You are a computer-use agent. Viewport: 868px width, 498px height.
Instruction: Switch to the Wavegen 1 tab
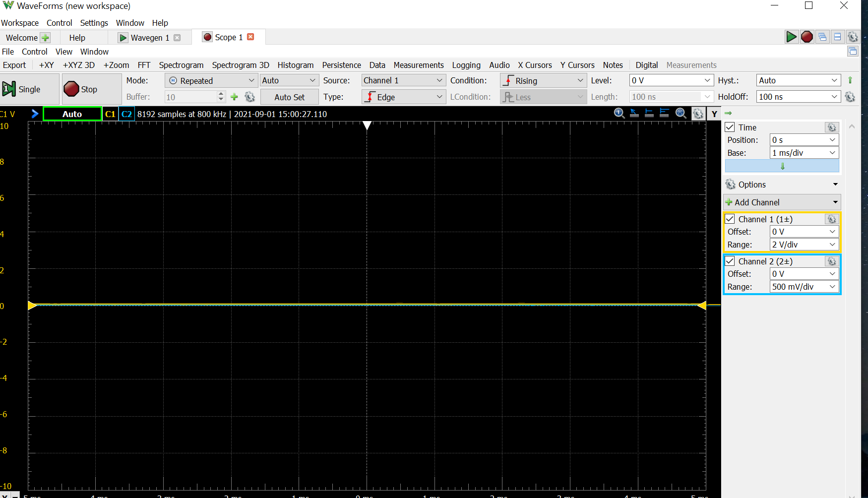pyautogui.click(x=150, y=38)
